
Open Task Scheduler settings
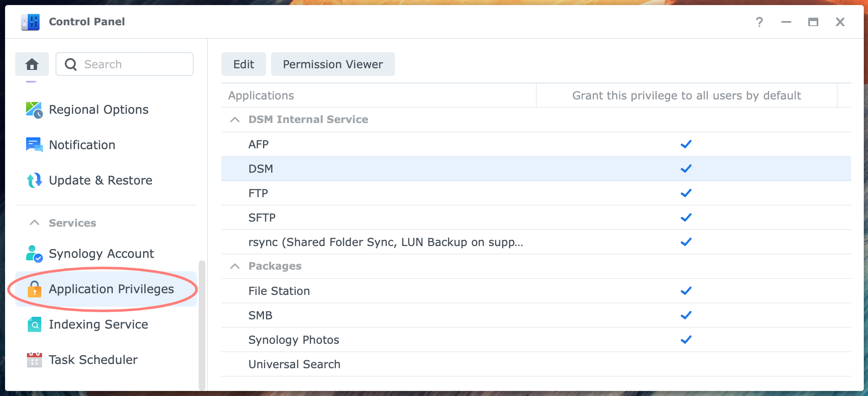click(106, 360)
